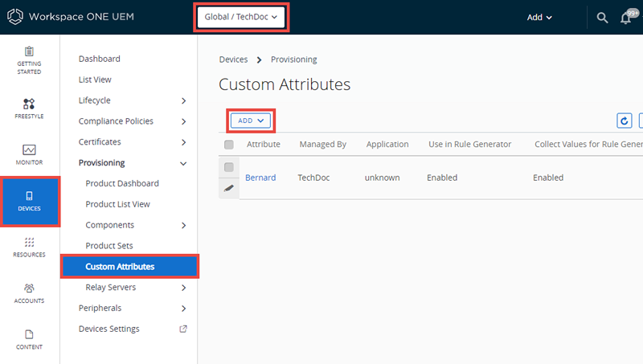643x364 pixels.
Task: Click the Workspace ONE UEM logo icon
Action: [x=15, y=17]
